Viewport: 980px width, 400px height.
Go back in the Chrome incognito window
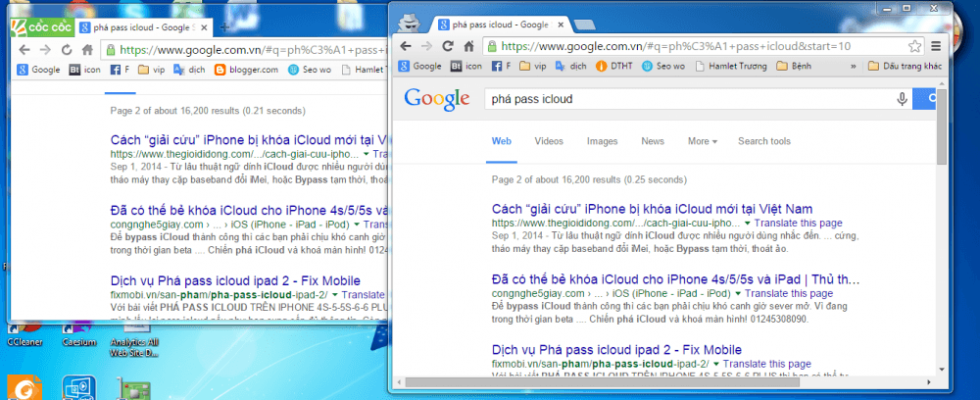[x=406, y=46]
